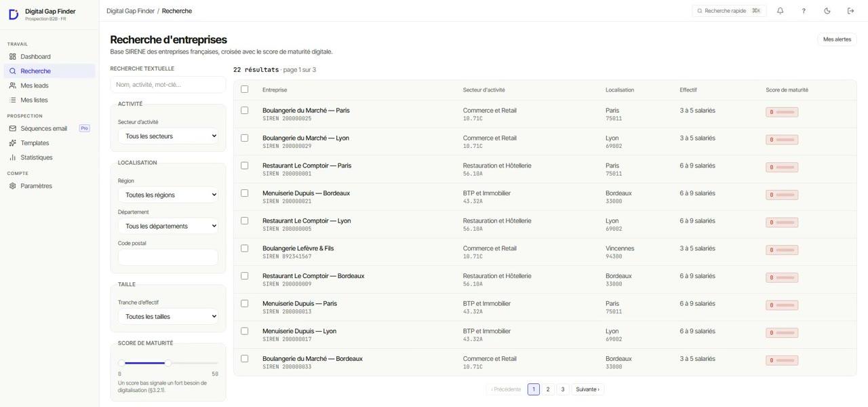Click SIREN 892341567 text
This screenshot has height=407, width=868.
(x=287, y=256)
